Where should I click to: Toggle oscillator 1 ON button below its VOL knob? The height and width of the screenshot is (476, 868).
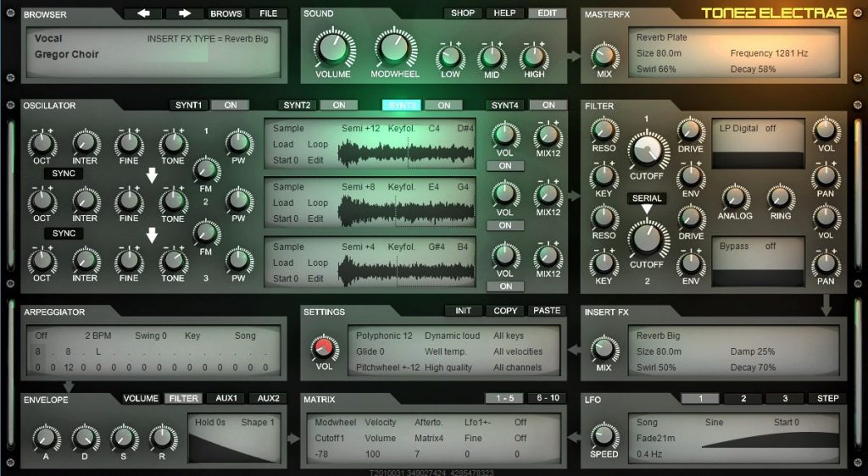[x=505, y=166]
